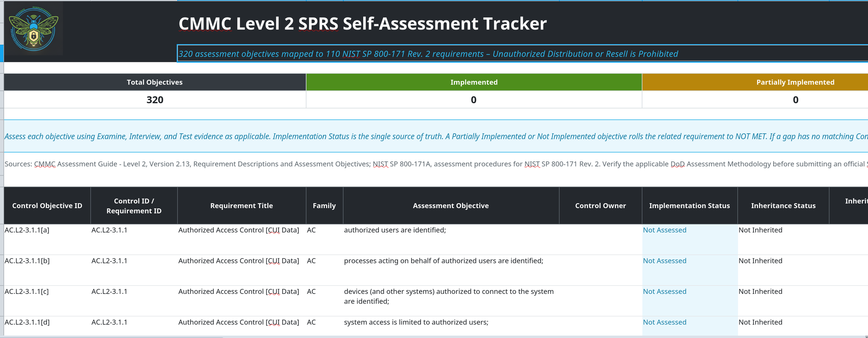
Task: Click the Assessment Objective column header
Action: (451, 206)
